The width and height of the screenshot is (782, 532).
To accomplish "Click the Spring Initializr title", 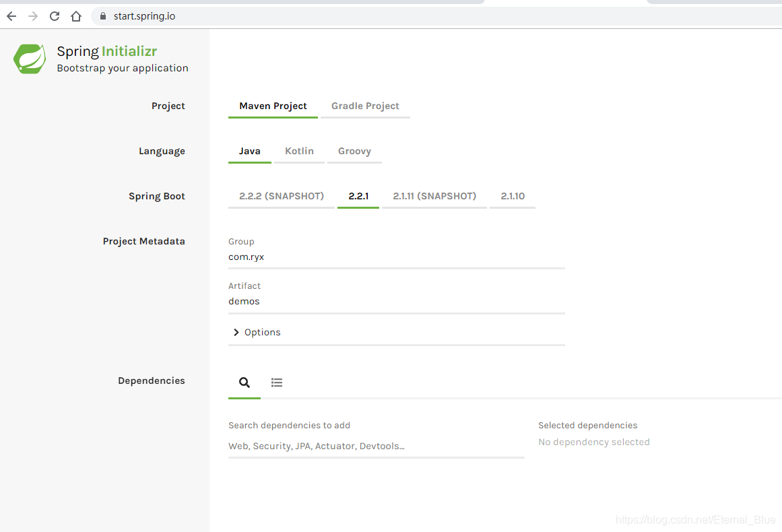I will click(106, 51).
